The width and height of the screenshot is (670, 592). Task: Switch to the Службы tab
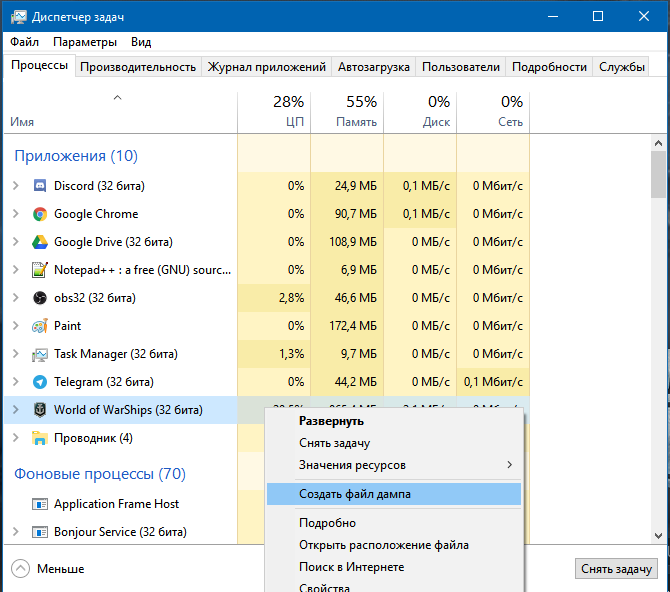(x=621, y=67)
